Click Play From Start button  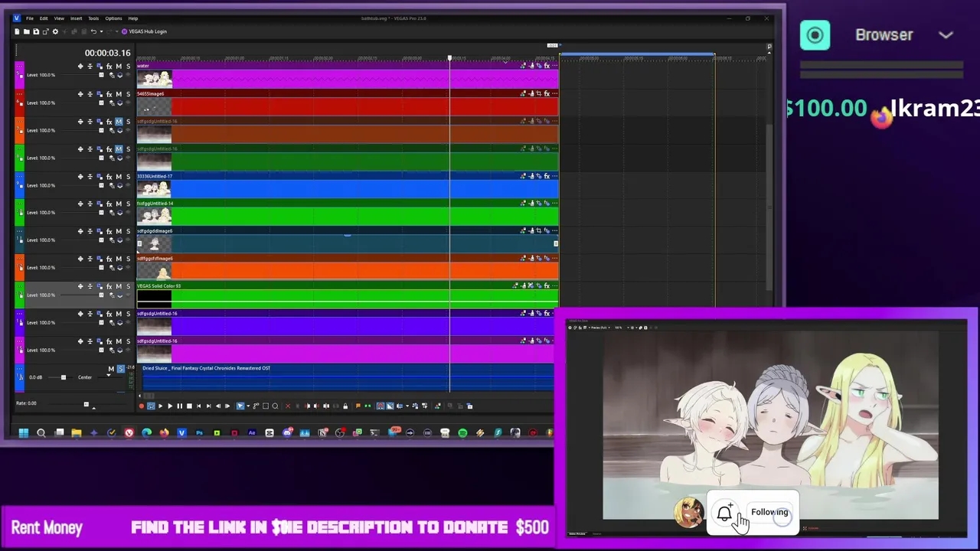(x=161, y=406)
